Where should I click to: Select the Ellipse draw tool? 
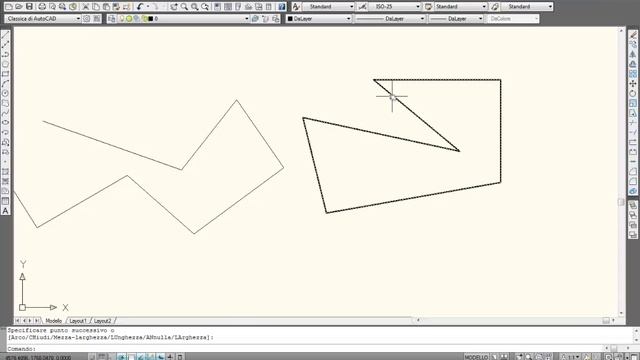[5, 122]
